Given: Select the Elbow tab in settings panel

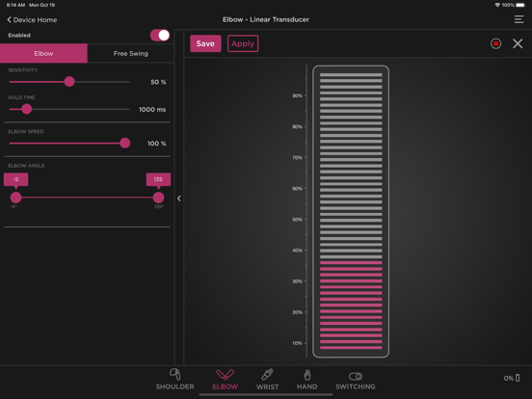Looking at the screenshot, I should (43, 53).
